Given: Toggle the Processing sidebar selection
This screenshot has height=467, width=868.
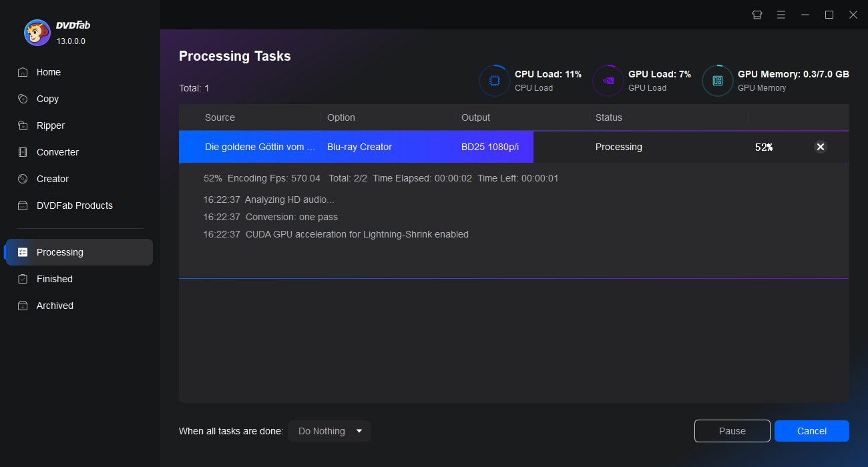Looking at the screenshot, I should pos(60,252).
